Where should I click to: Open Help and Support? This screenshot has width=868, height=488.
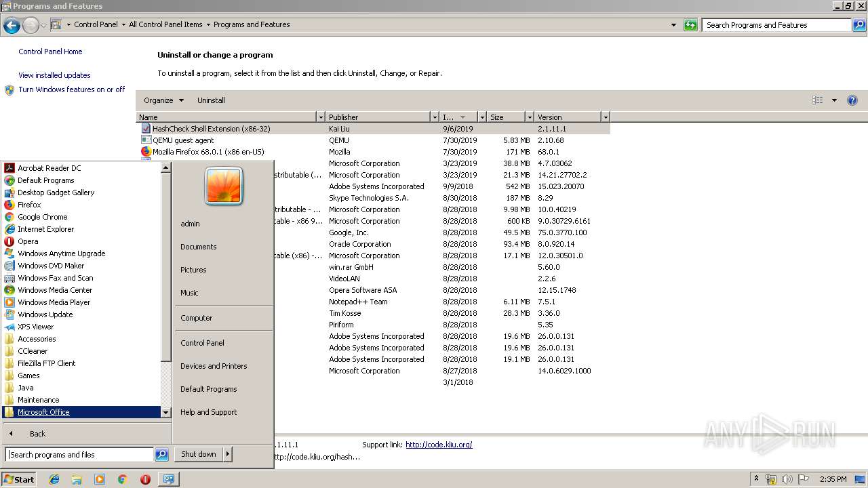point(209,412)
